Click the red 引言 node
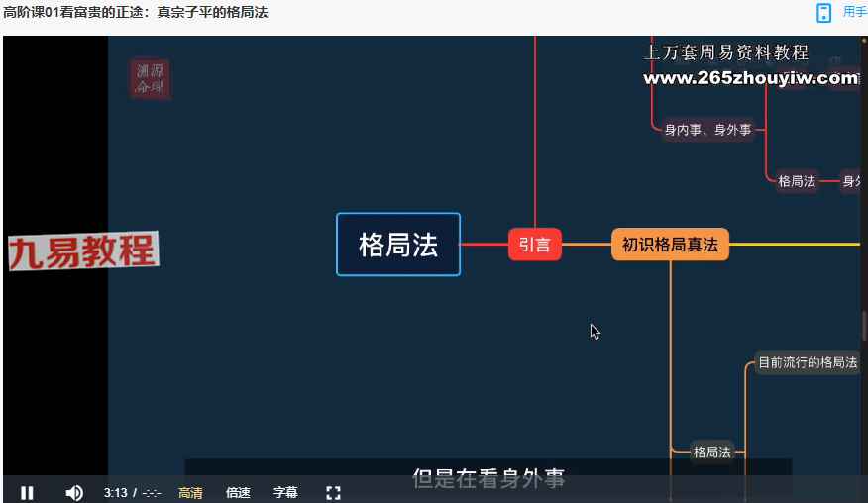 535,245
